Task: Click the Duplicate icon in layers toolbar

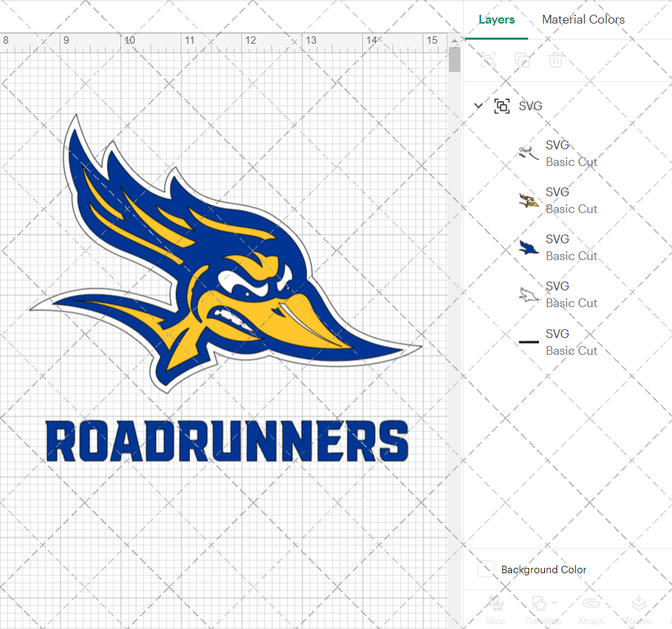Action: point(521,60)
